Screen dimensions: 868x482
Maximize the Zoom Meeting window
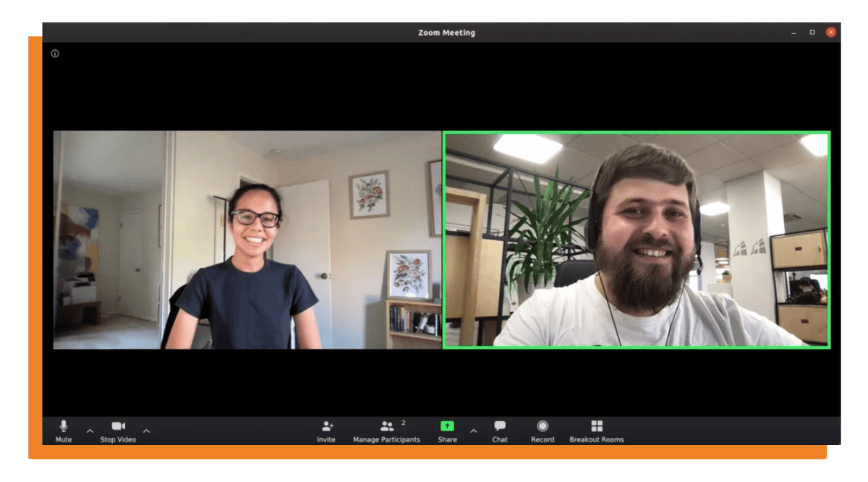(812, 33)
